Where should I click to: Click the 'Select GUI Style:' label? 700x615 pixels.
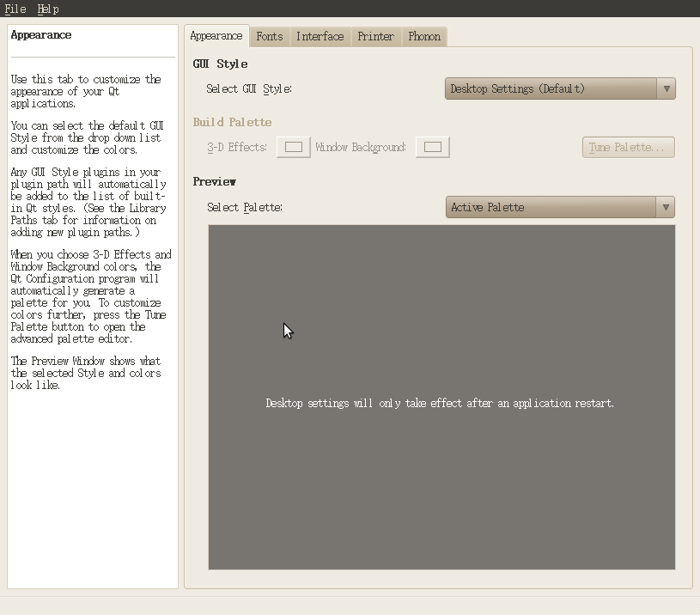click(249, 88)
